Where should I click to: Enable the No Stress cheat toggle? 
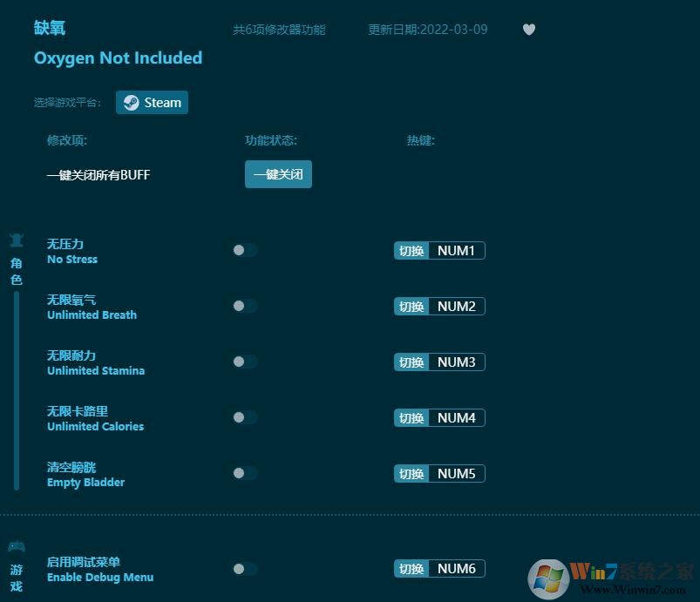coord(245,250)
